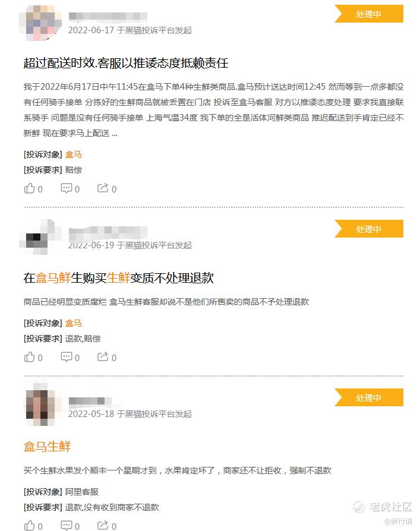
Task: Open complaint titled 在盒马鲜生购买生鲜变质不处理退款
Action: coord(119,278)
